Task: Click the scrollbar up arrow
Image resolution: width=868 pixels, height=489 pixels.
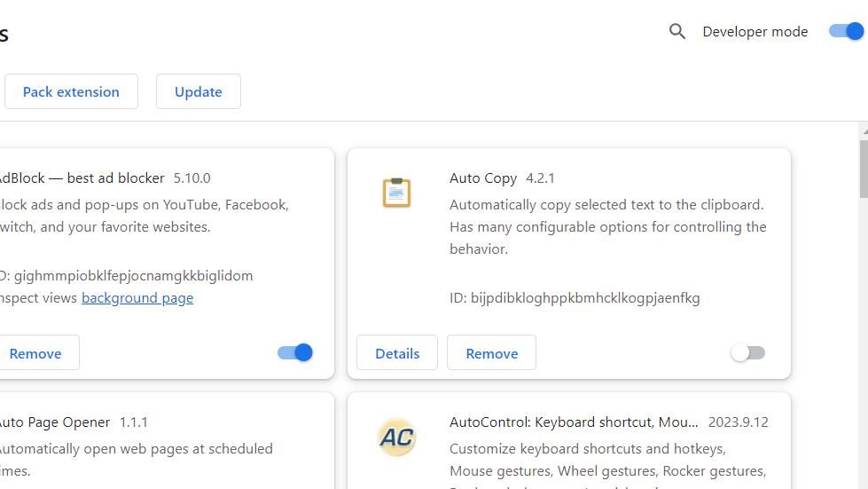Action: [864, 131]
